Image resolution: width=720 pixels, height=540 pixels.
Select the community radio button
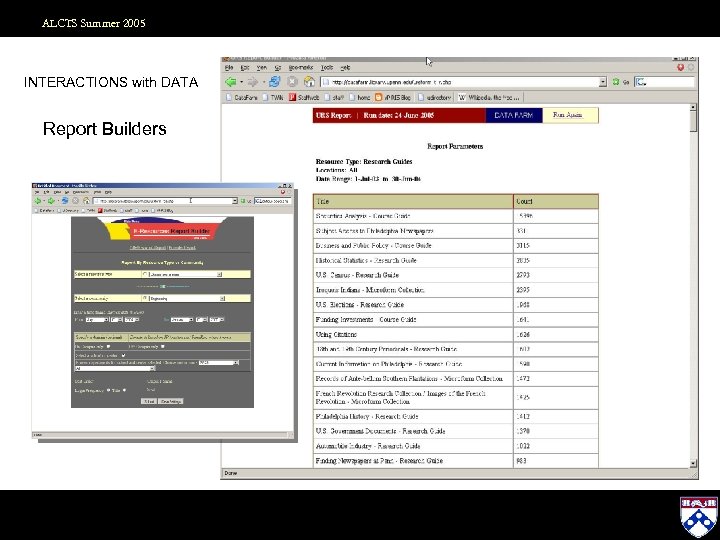[x=145, y=298]
